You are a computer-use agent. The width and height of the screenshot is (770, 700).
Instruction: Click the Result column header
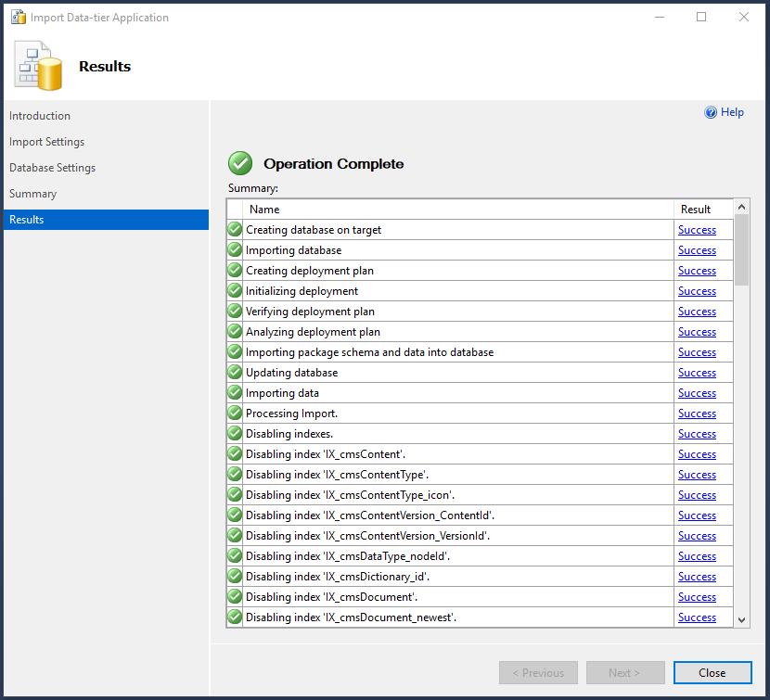[x=696, y=209]
